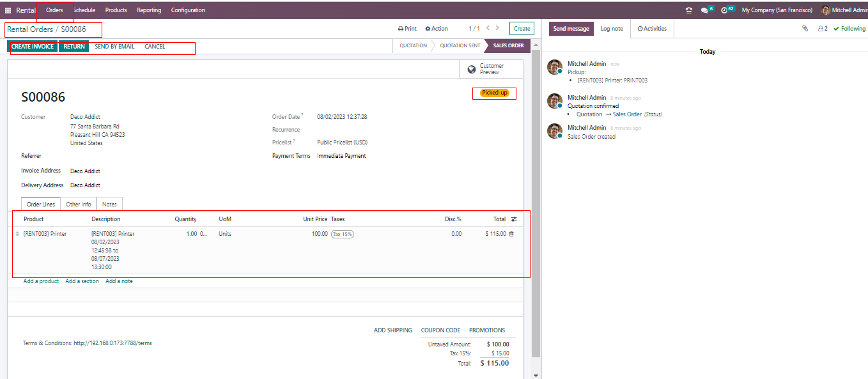Delete the Printer order line

tap(511, 234)
